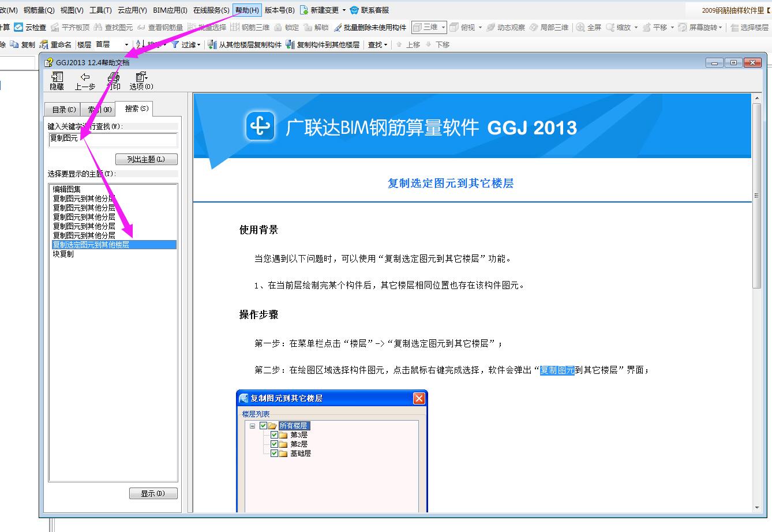Click the 复制 copy icon in toolbar
Image resolution: width=772 pixels, height=532 pixels.
click(14, 44)
